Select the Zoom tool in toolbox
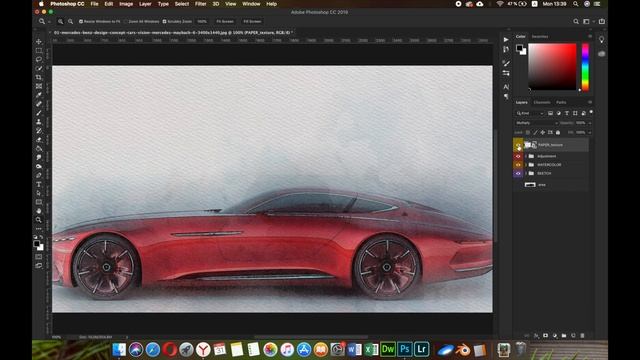Screen dimensions: 640x360 (39, 220)
